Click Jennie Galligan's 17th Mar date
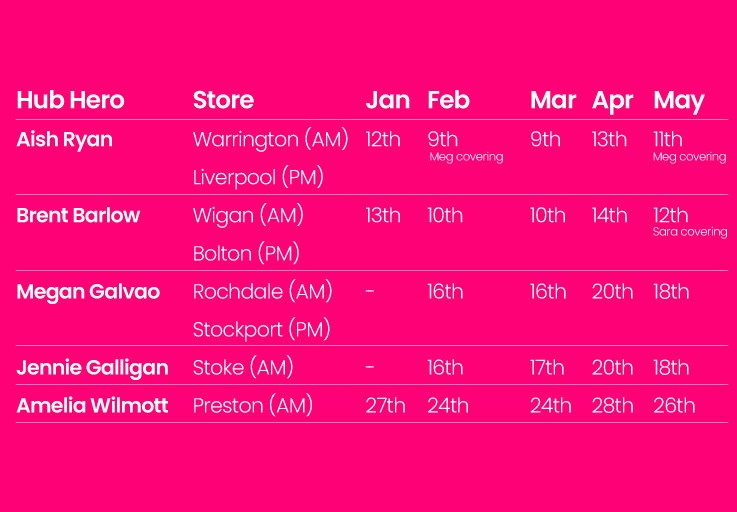 coord(547,368)
